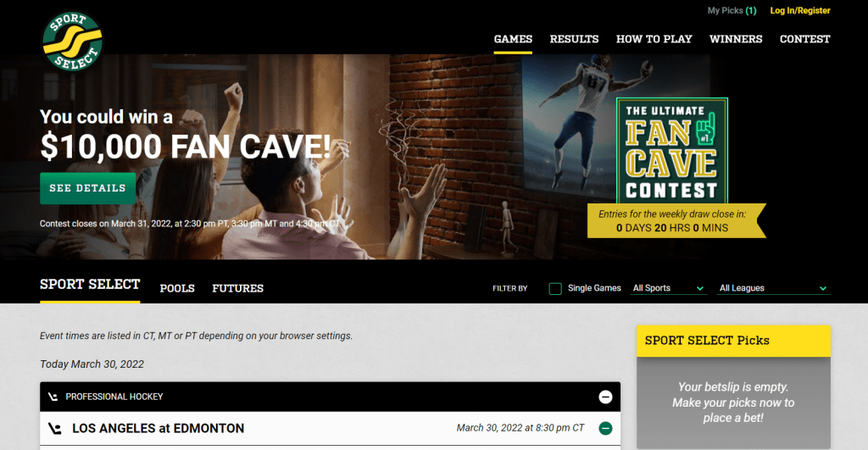868x450 pixels.
Task: Toggle the Single Games checkbox
Action: [555, 288]
